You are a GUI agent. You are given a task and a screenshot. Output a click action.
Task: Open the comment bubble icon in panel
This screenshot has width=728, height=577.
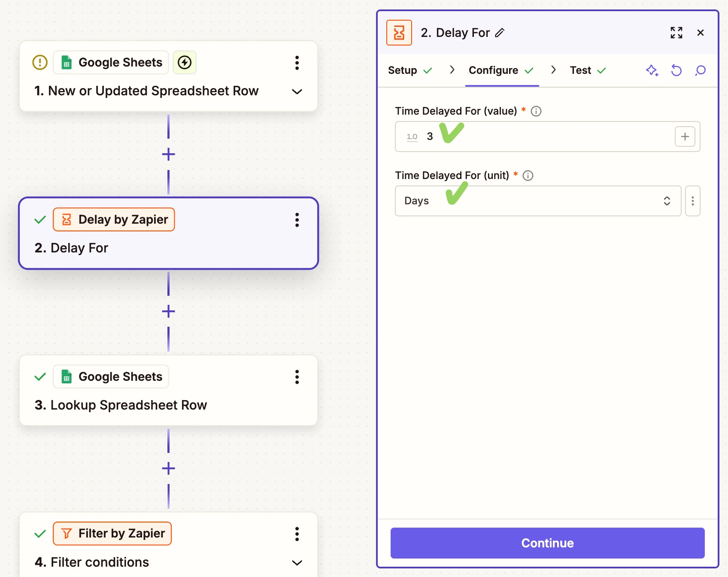click(x=700, y=70)
